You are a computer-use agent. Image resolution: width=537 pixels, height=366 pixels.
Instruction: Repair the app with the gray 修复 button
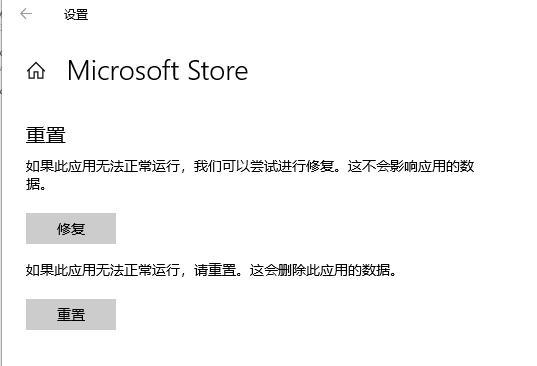pos(71,228)
